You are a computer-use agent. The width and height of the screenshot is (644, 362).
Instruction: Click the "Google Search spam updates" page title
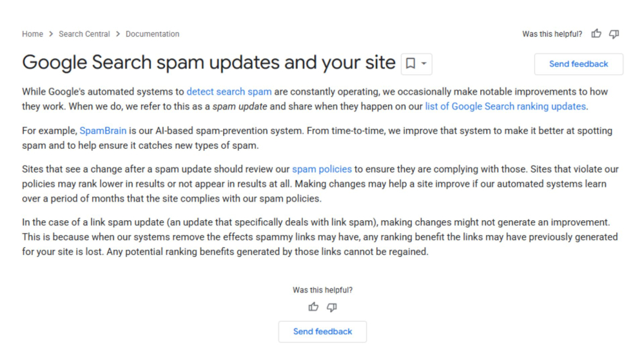[208, 62]
